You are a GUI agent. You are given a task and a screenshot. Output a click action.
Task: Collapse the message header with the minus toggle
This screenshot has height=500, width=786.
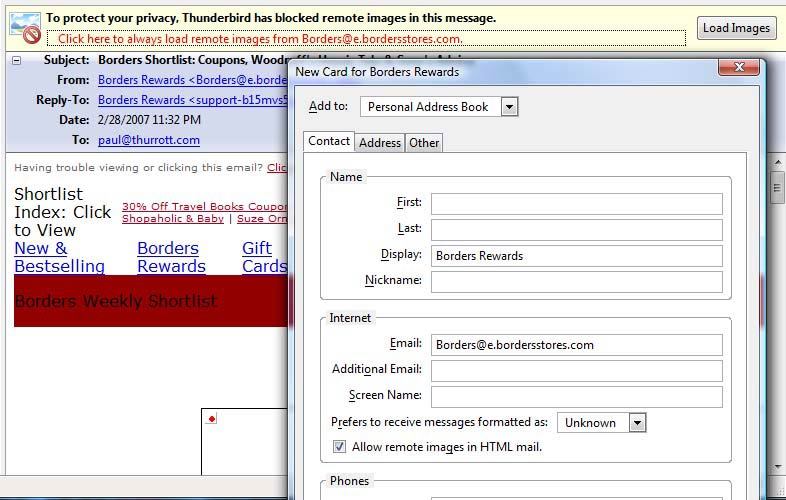[17, 61]
